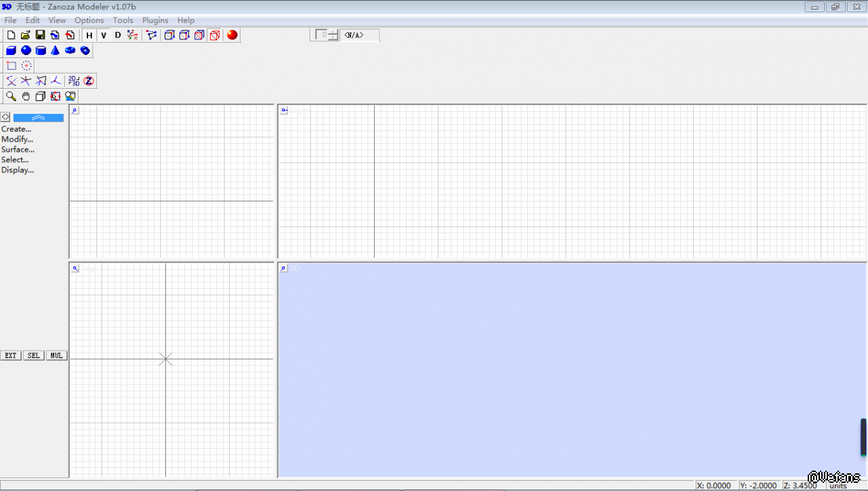Toggle the V constraint button
This screenshot has width=868, height=491.
click(104, 35)
